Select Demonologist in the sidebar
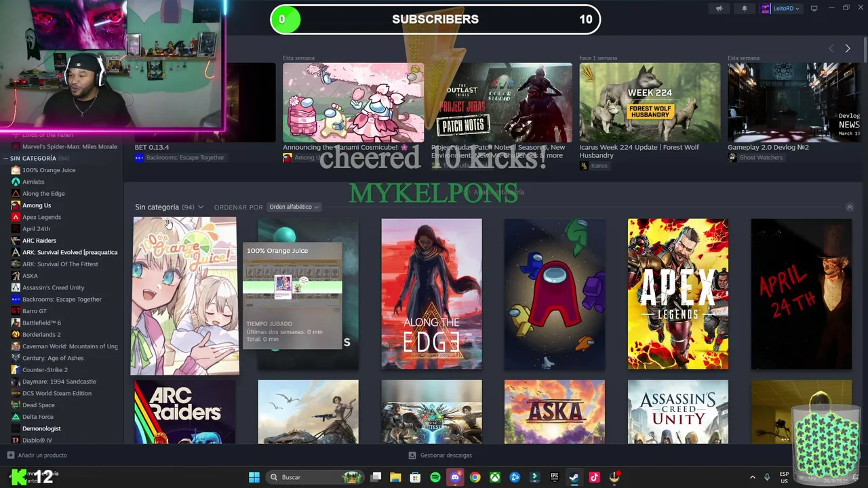The width and height of the screenshot is (868, 488). [x=41, y=428]
